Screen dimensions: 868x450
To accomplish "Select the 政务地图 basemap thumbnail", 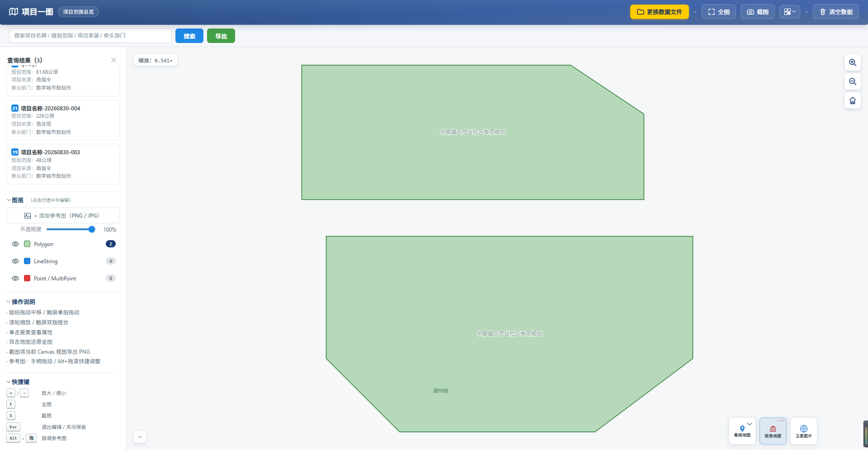I will pyautogui.click(x=773, y=431).
